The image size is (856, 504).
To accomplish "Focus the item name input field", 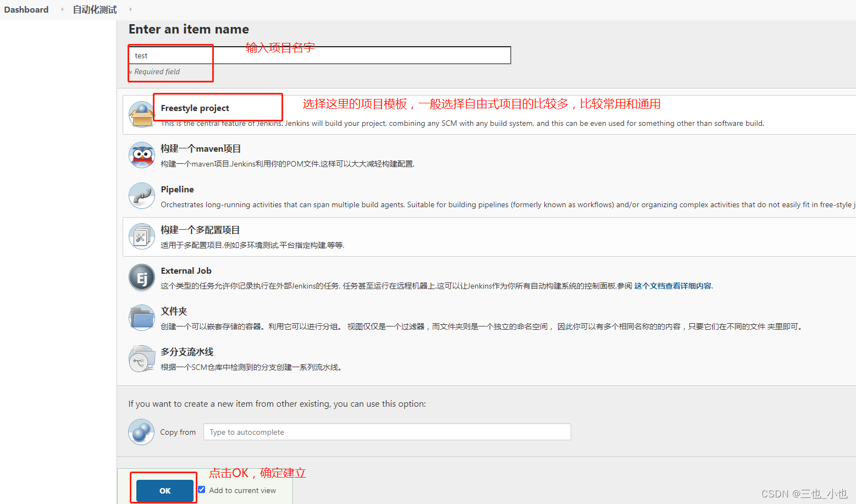I will point(320,56).
